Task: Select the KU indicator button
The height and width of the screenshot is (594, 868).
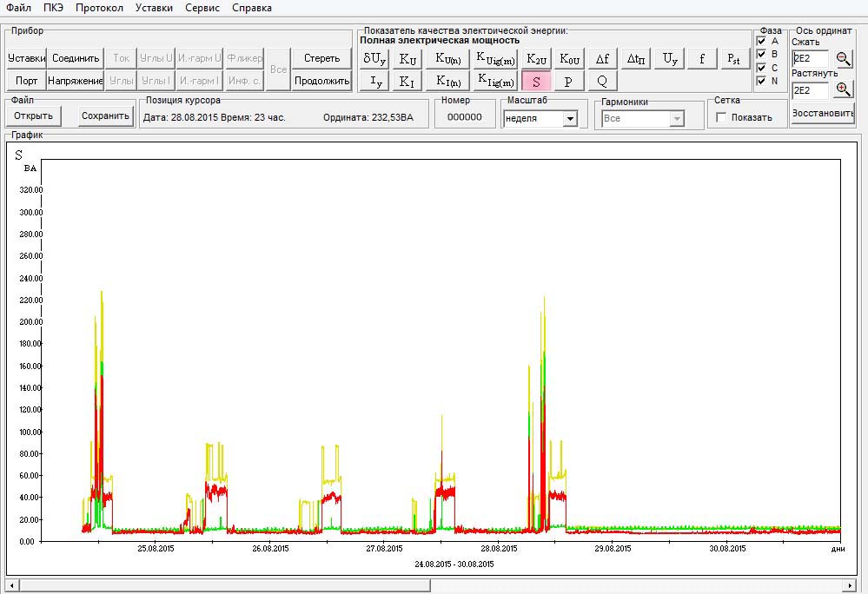Action: click(x=407, y=59)
